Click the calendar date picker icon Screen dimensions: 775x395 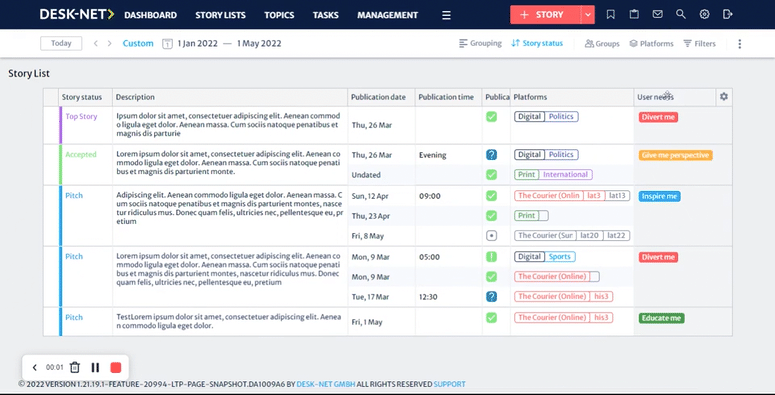tap(167, 44)
